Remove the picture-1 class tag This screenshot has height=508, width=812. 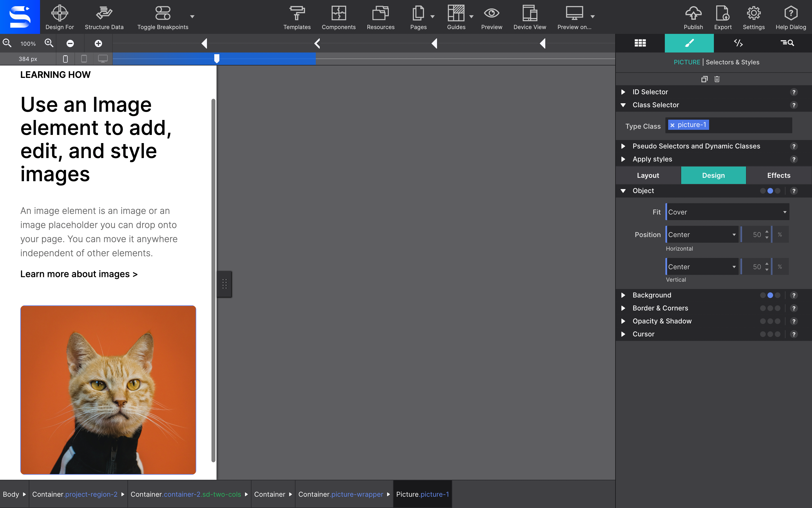(x=672, y=125)
